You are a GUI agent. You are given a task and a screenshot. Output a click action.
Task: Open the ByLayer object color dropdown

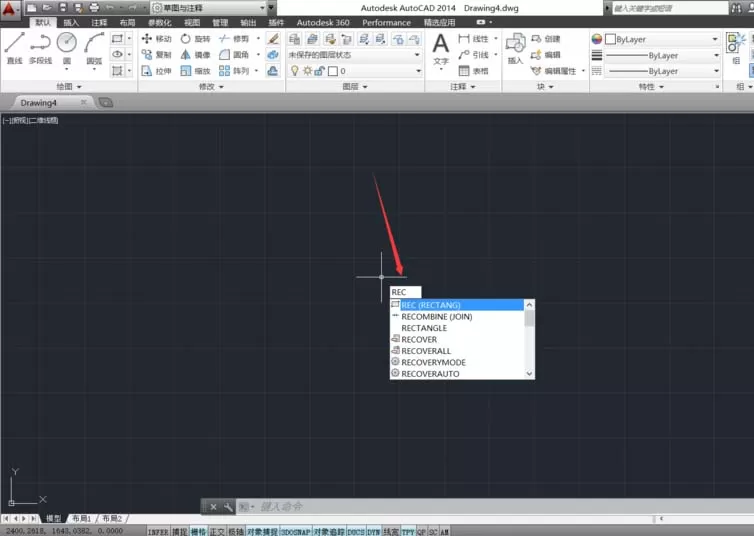[x=662, y=39]
